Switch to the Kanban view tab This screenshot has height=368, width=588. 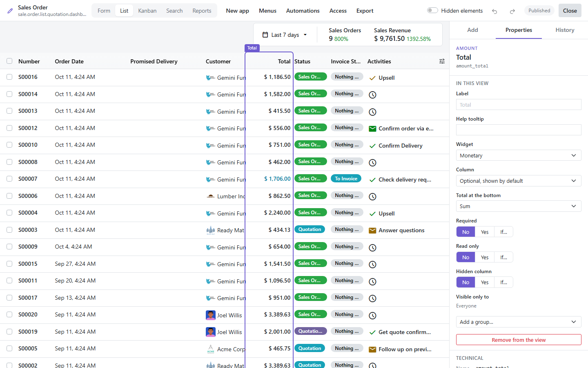[147, 11]
